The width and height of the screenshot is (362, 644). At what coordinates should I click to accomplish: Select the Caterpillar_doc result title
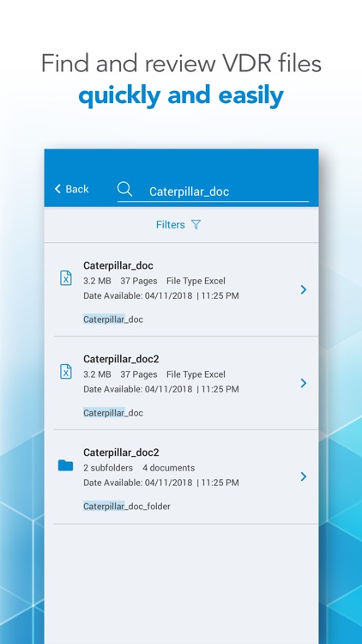pyautogui.click(x=118, y=265)
